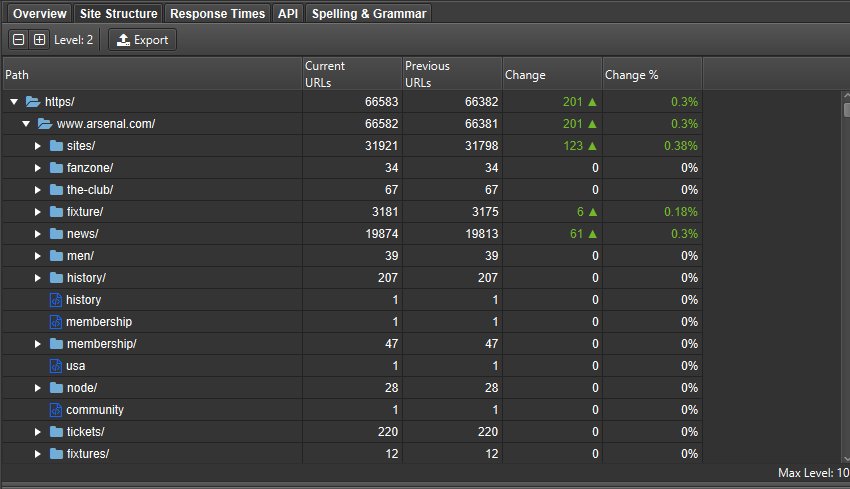This screenshot has height=489, width=850.
Task: Expand the fanzone/ folder node
Action: [x=38, y=168]
